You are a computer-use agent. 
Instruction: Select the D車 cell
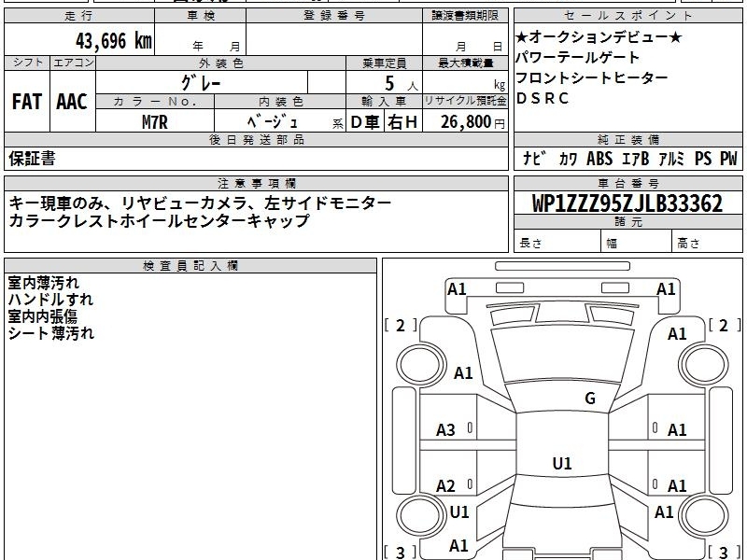point(365,122)
